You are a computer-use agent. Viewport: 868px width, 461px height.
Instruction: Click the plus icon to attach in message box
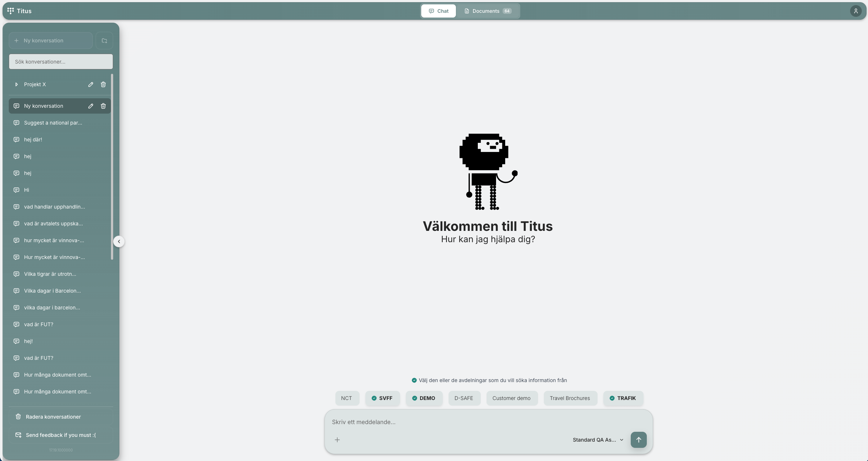[x=337, y=440]
